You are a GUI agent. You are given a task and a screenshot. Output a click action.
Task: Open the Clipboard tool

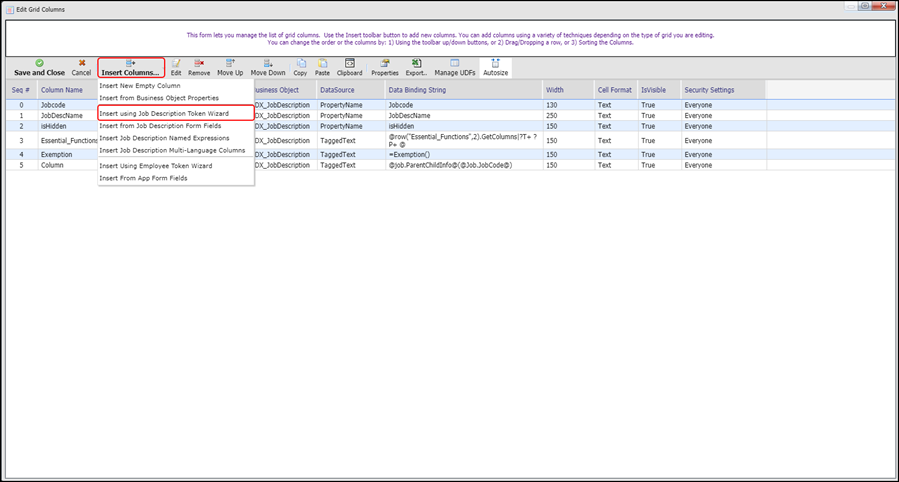click(x=350, y=68)
